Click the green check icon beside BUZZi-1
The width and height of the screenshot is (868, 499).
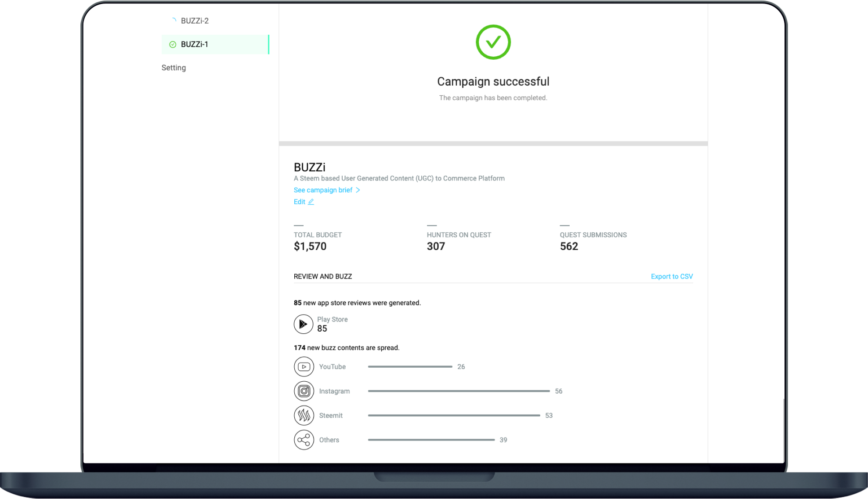click(x=173, y=44)
